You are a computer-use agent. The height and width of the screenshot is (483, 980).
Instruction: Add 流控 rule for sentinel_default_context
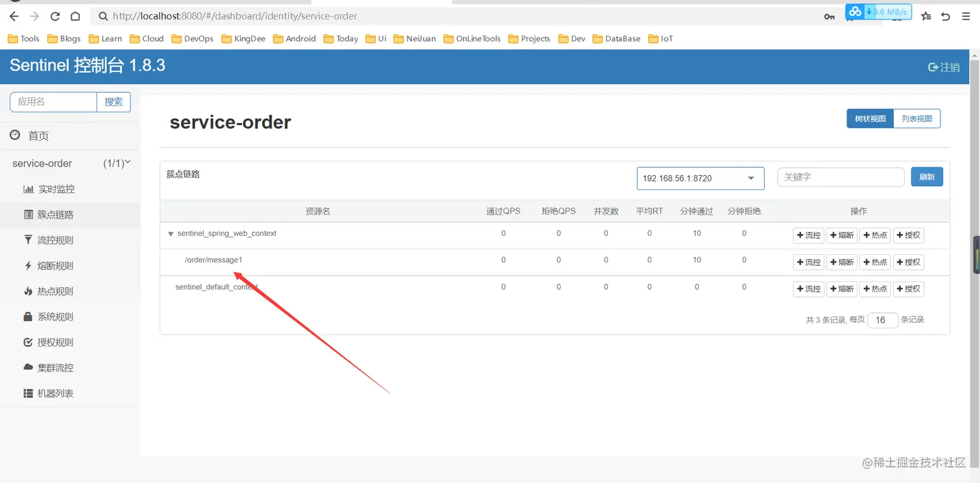[808, 289]
